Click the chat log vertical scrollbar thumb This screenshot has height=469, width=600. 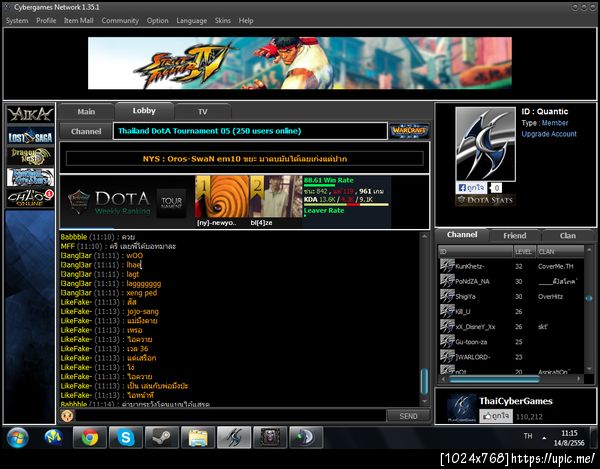pyautogui.click(x=424, y=381)
